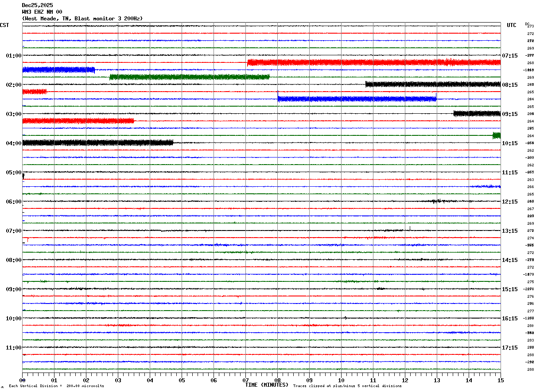
Task: Select minute tick label 09 on time axis
Action: coord(309,380)
